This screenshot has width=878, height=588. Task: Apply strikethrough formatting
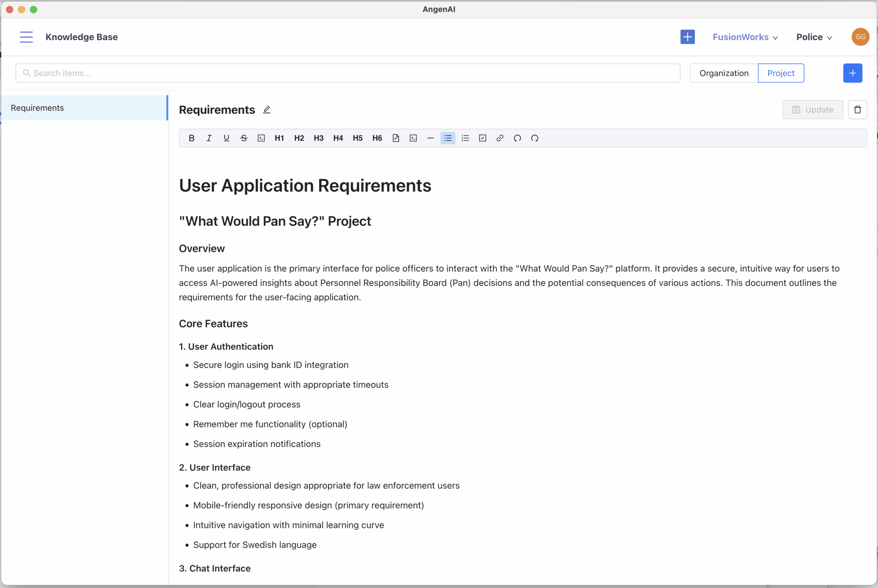pos(244,138)
